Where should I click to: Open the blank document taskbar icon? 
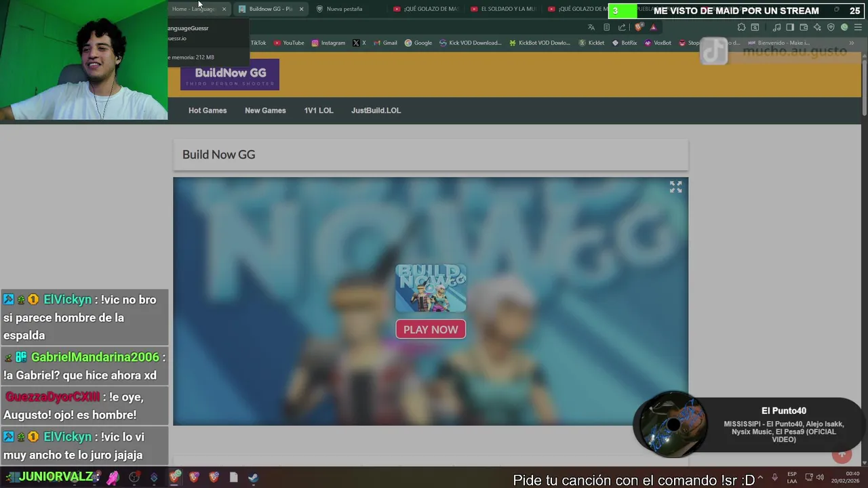233,477
